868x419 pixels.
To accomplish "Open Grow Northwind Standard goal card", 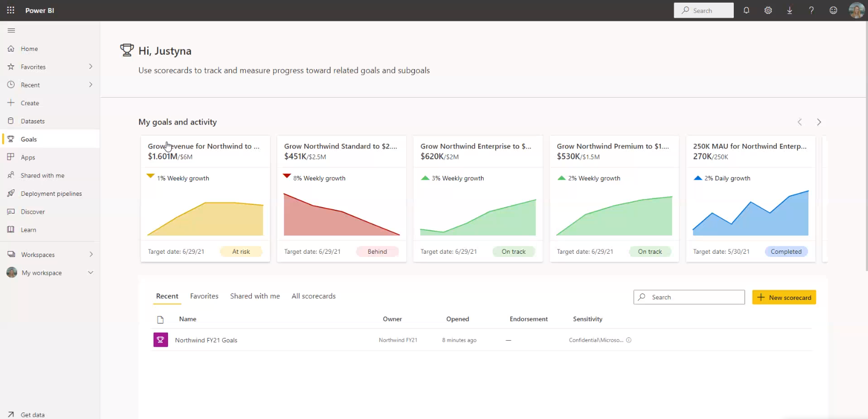I will coord(341,199).
